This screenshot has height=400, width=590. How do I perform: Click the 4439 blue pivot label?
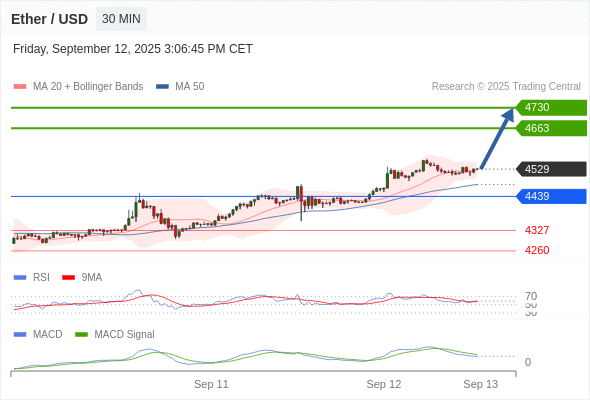click(x=551, y=196)
